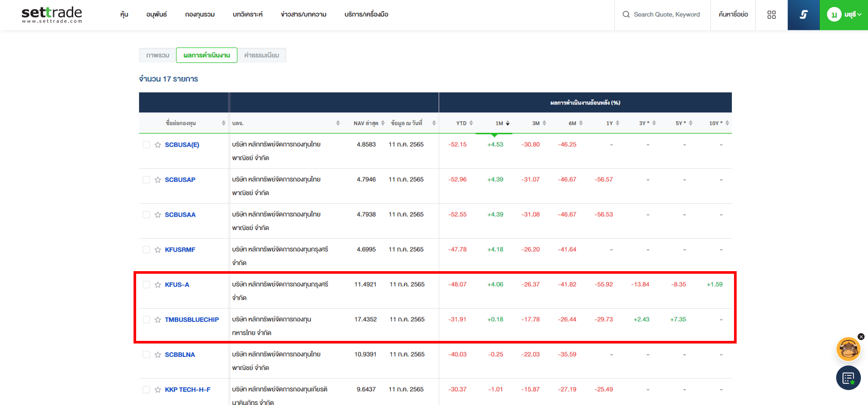Focus the Search Quote, Keyword field

666,15
